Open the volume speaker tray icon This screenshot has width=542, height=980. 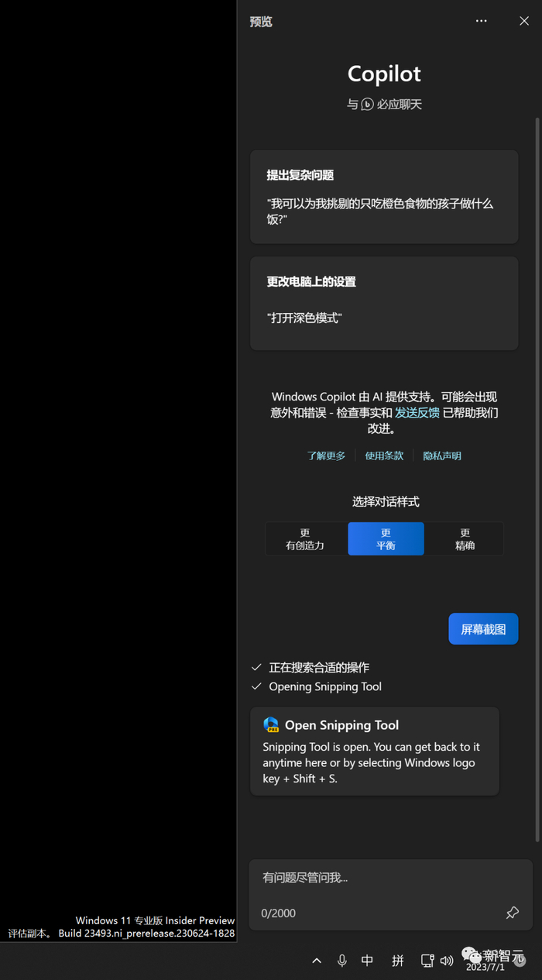pos(447,961)
